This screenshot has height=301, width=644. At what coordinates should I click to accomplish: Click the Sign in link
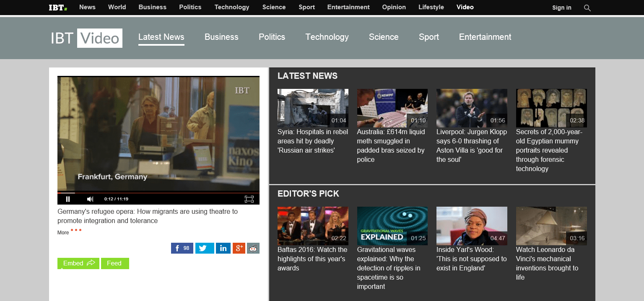pyautogui.click(x=562, y=8)
